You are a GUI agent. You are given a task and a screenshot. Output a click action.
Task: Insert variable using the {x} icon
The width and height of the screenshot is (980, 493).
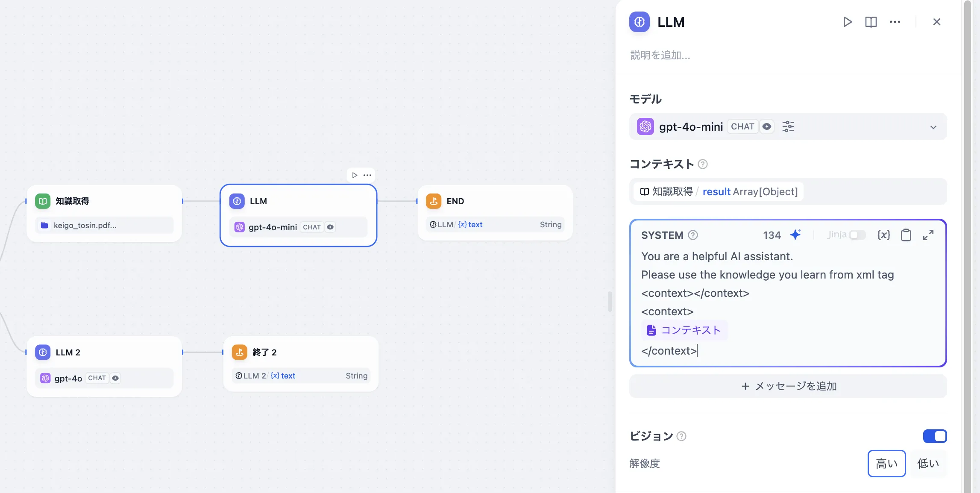(883, 235)
